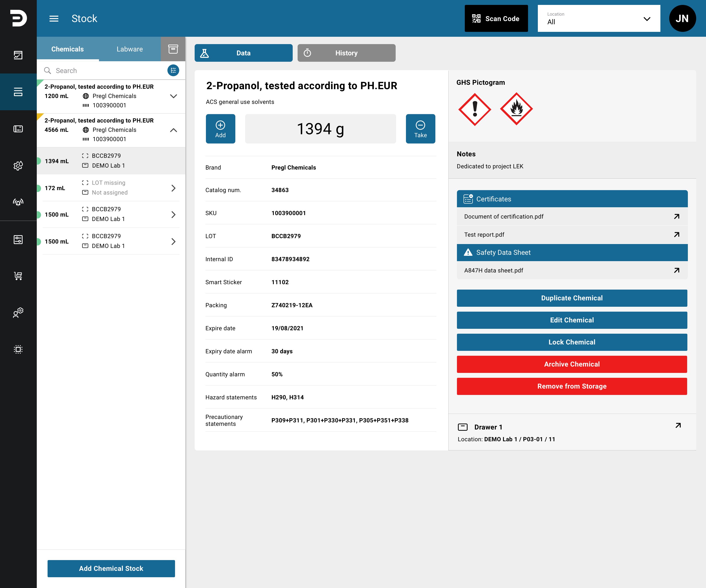706x588 pixels.
Task: Click the note Dedicated to project LEK
Action: point(490,166)
